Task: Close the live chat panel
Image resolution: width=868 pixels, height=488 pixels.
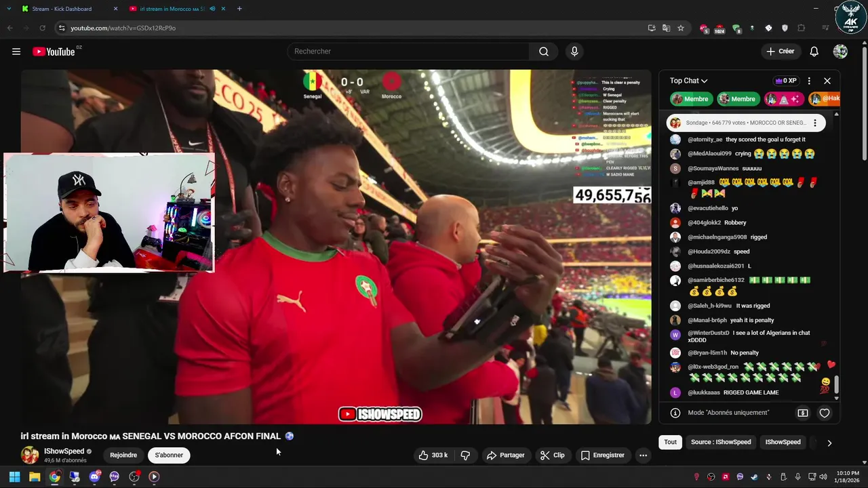Action: coord(827,81)
